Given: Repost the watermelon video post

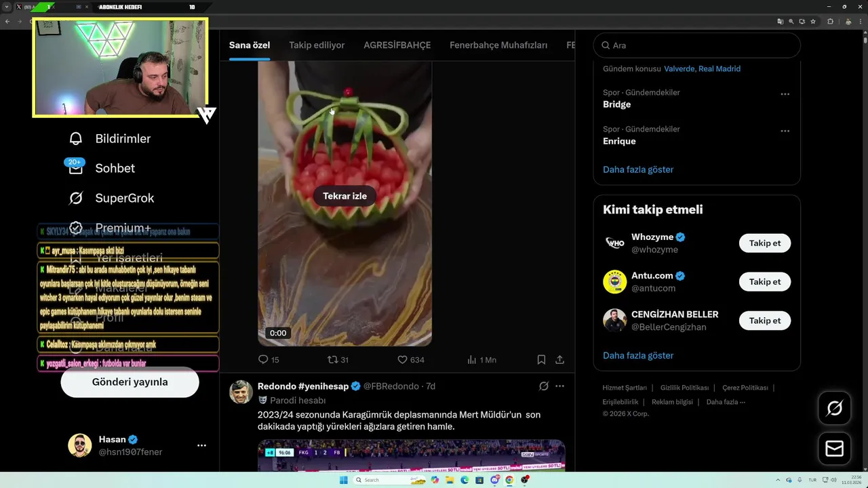Looking at the screenshot, I should click(x=338, y=360).
